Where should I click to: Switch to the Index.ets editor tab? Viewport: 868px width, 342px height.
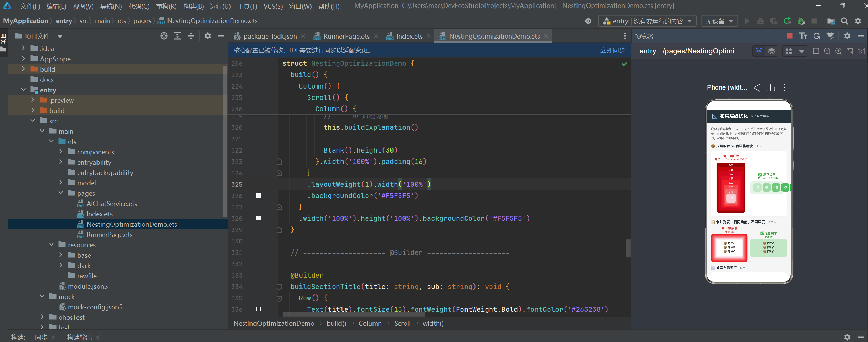[409, 36]
